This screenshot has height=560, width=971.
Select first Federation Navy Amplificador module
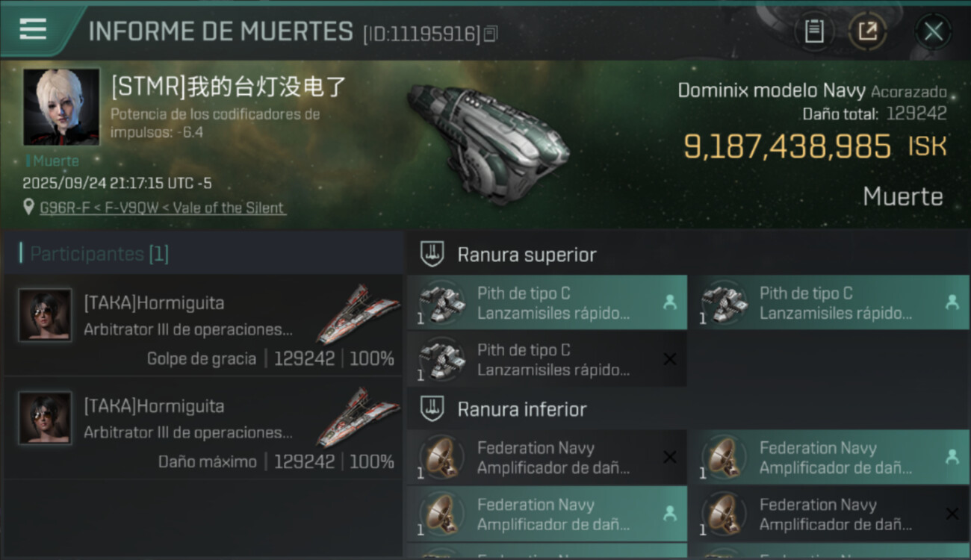tap(547, 457)
